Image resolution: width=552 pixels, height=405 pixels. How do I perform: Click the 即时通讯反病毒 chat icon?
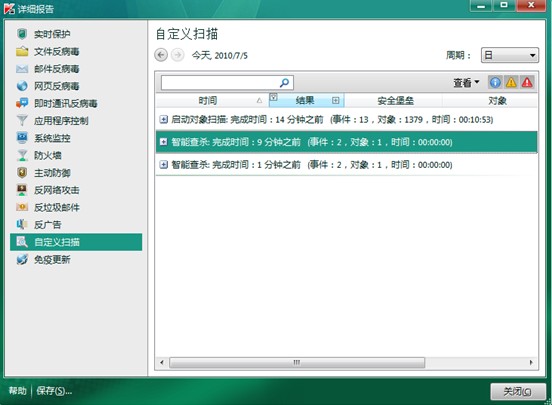coord(22,103)
